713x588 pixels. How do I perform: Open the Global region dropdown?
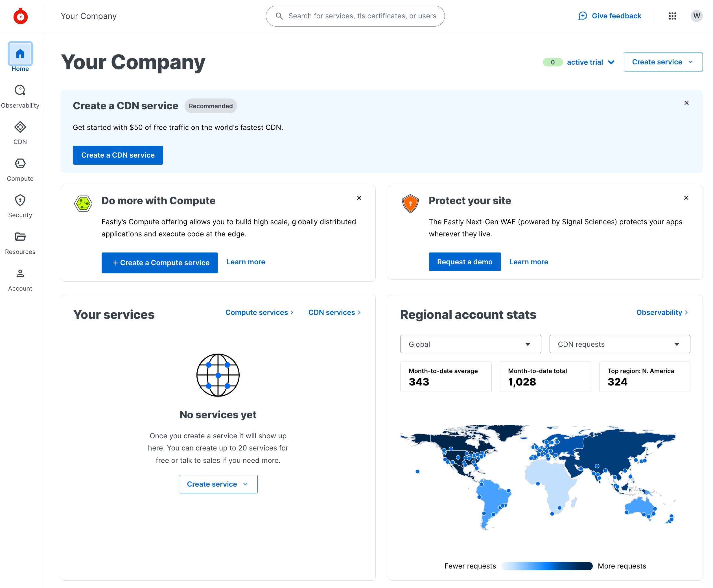coord(470,344)
